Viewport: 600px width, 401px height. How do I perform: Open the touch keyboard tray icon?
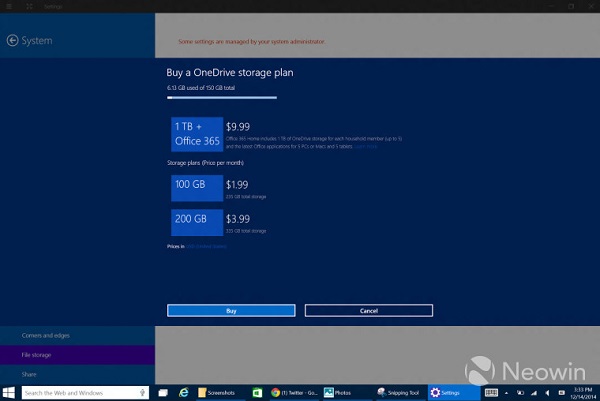tap(489, 392)
